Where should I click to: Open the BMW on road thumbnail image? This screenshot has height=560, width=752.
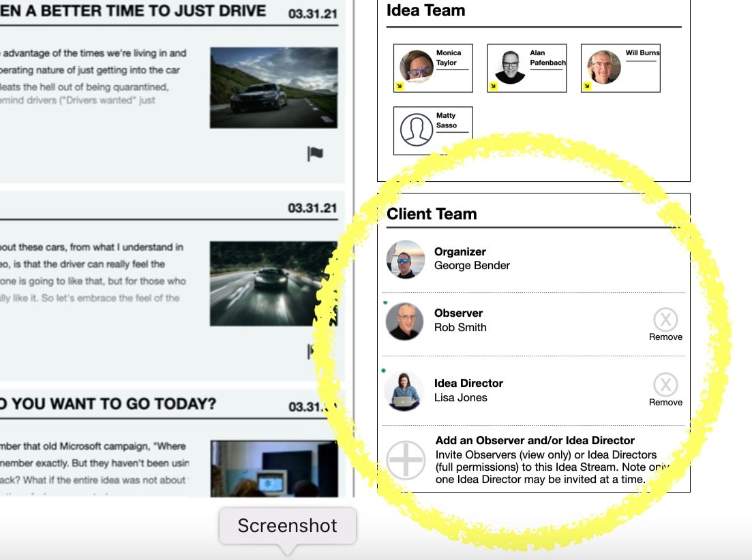pos(274,88)
